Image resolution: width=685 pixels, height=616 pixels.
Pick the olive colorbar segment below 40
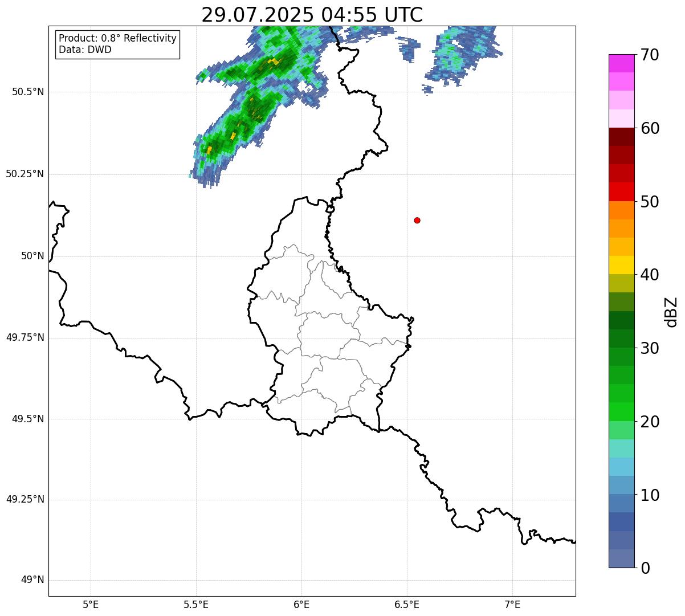[621, 283]
